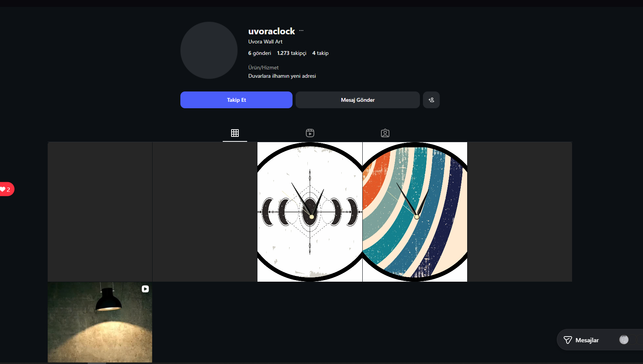The width and height of the screenshot is (643, 364).
Task: View the 1.273 takipçi followers list
Action: [x=292, y=53]
